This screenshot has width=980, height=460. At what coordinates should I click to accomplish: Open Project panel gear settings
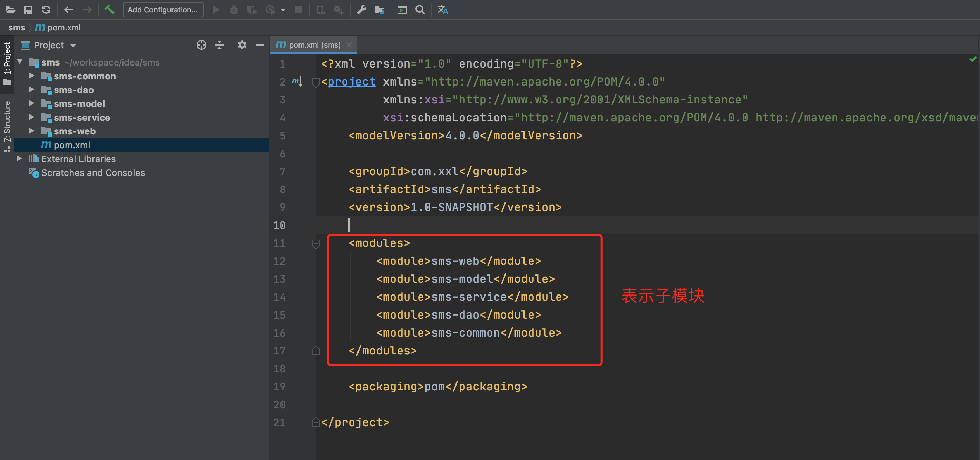(242, 45)
